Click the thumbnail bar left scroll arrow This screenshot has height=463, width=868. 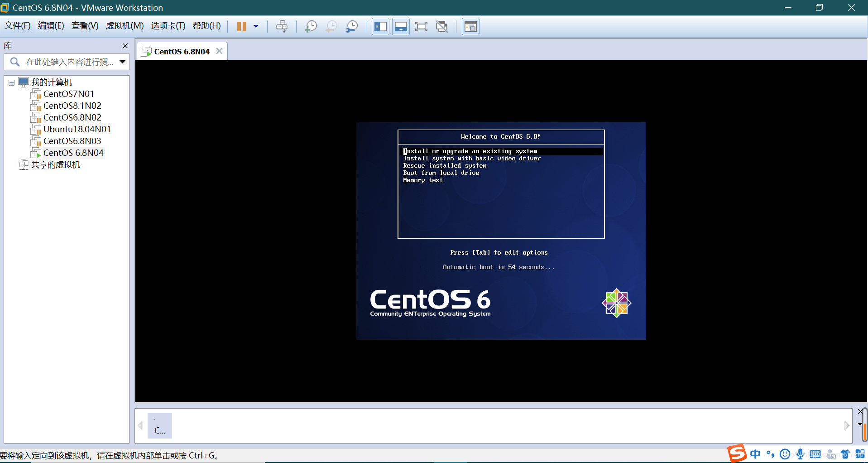click(140, 426)
